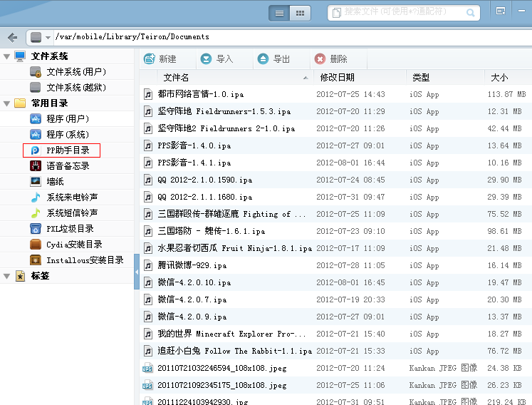This screenshot has width=532, height=405.
Task: Switch to grid thumbnail view mode
Action: point(300,13)
